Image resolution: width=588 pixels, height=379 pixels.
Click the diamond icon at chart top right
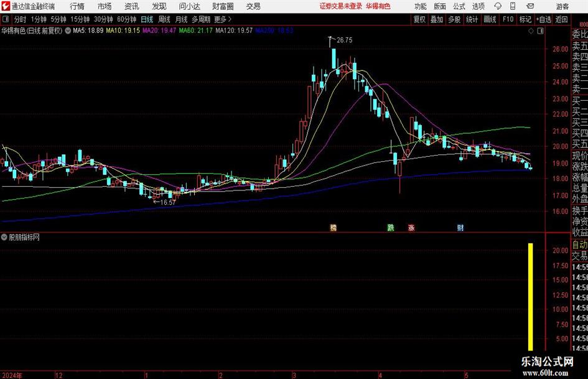pos(531,31)
